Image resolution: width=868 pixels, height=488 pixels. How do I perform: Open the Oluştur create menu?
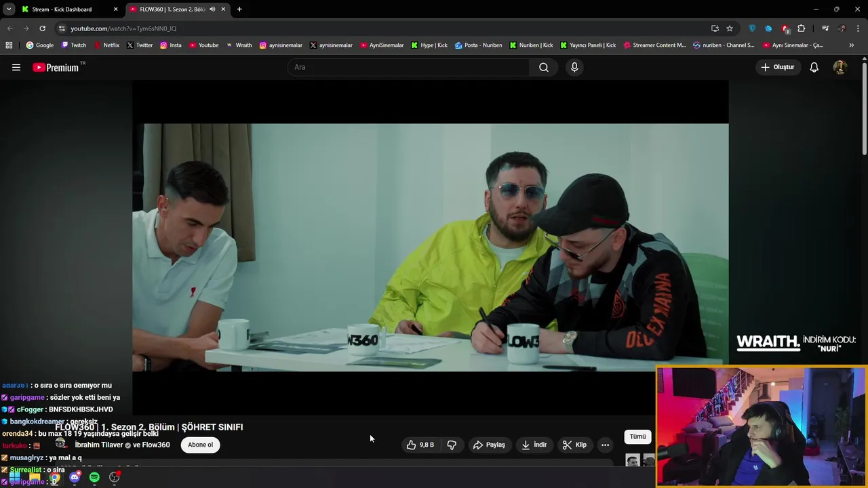click(x=777, y=67)
